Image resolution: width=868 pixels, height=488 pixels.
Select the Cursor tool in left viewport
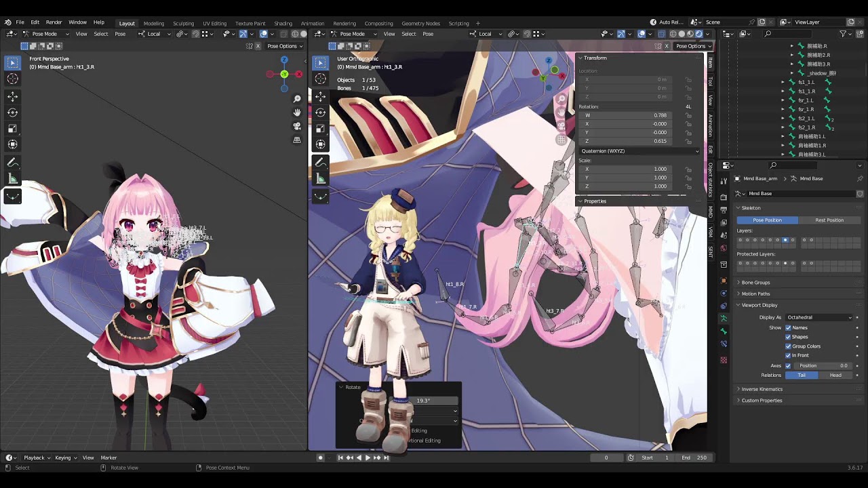[x=13, y=79]
